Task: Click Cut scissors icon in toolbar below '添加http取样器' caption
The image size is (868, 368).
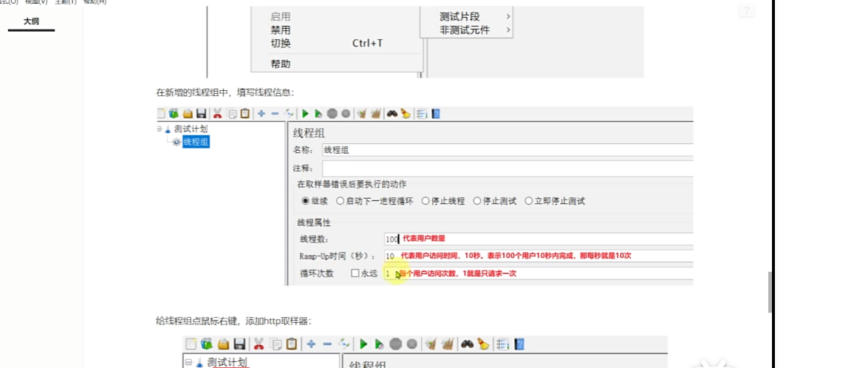Action: pos(259,344)
